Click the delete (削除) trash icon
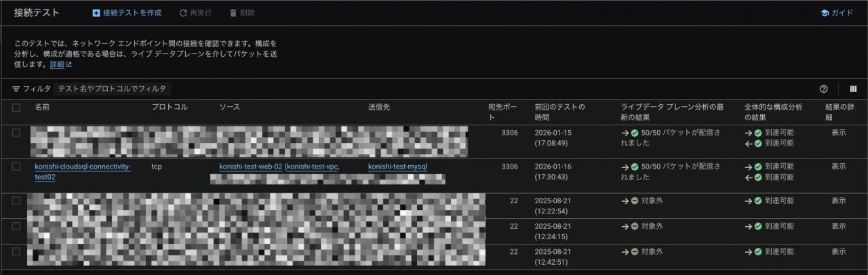 coord(233,13)
